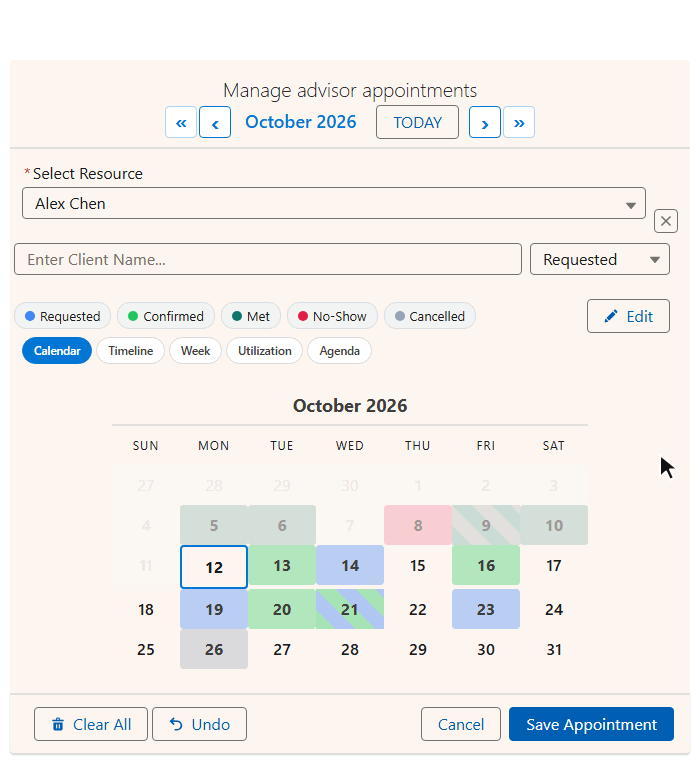The width and height of the screenshot is (700, 760).
Task: Click past striped day October 9
Action: [x=486, y=525]
